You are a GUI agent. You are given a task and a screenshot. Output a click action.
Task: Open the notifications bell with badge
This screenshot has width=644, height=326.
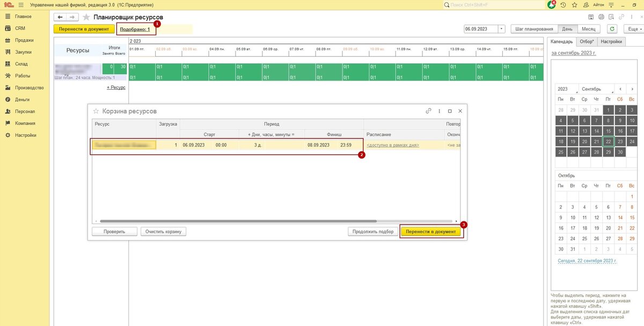pyautogui.click(x=551, y=4)
